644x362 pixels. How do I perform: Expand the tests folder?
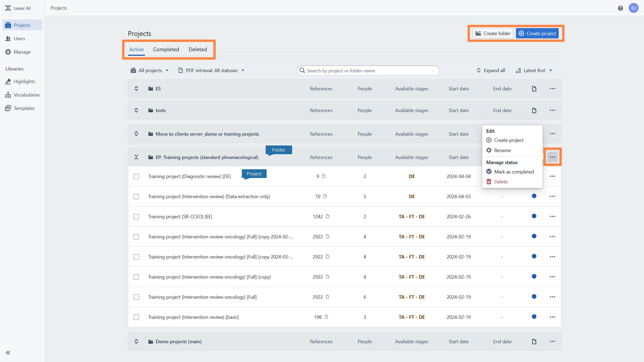click(x=136, y=110)
